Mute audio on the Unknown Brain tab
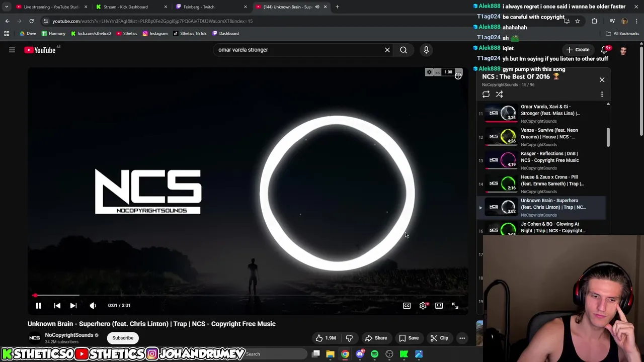The image size is (644, 362). [x=317, y=7]
